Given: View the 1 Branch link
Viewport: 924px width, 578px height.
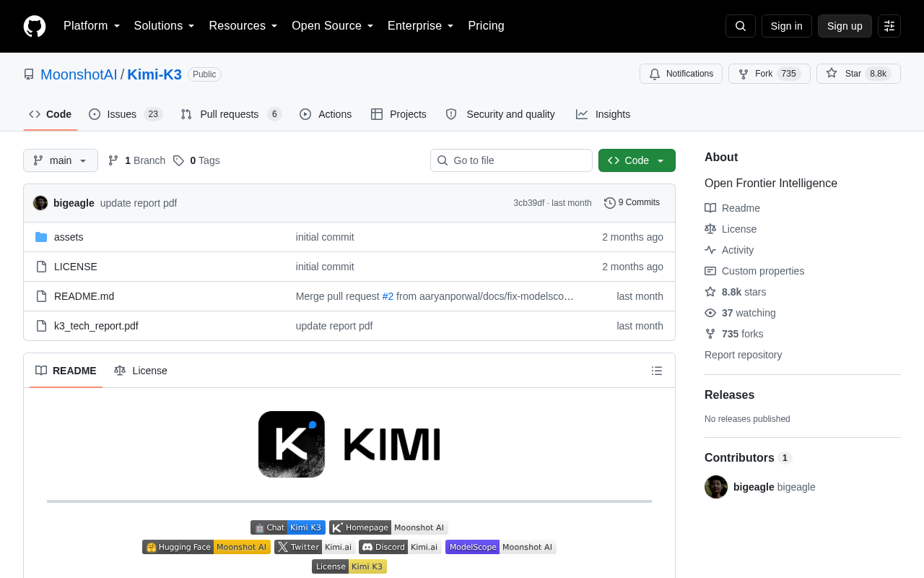Looking at the screenshot, I should pyautogui.click(x=136, y=160).
